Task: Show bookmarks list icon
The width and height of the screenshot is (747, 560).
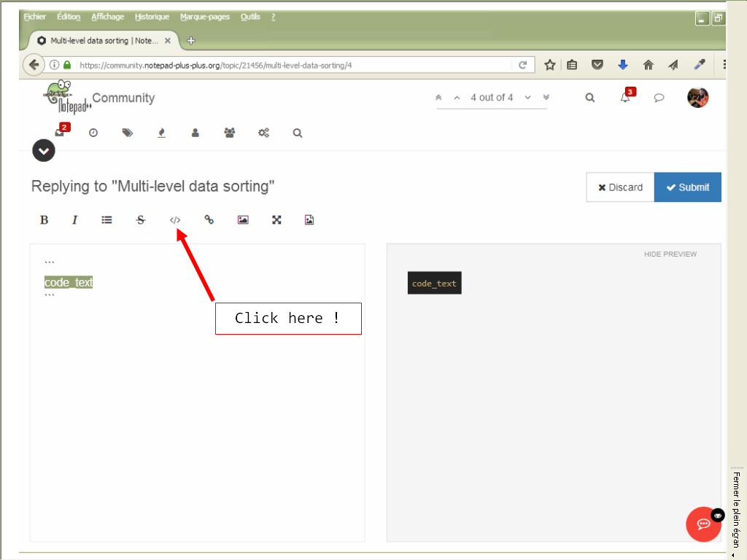Action: (x=572, y=65)
